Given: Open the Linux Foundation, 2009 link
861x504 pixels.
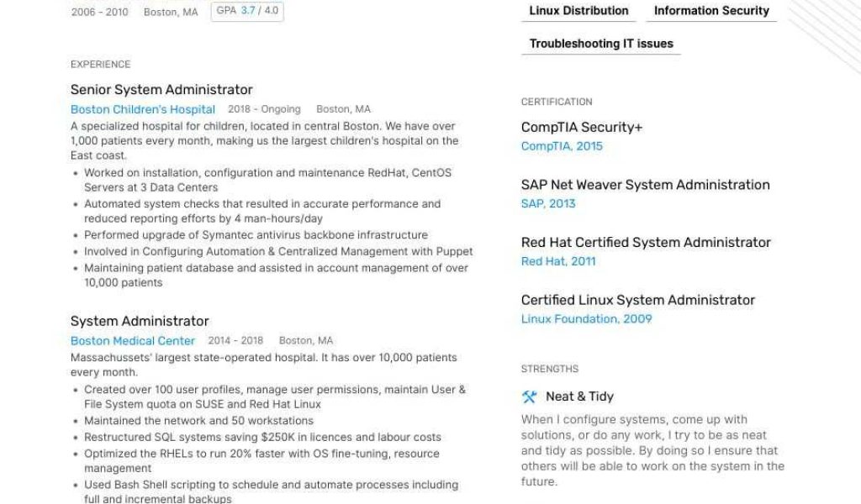Looking at the screenshot, I should pos(586,319).
